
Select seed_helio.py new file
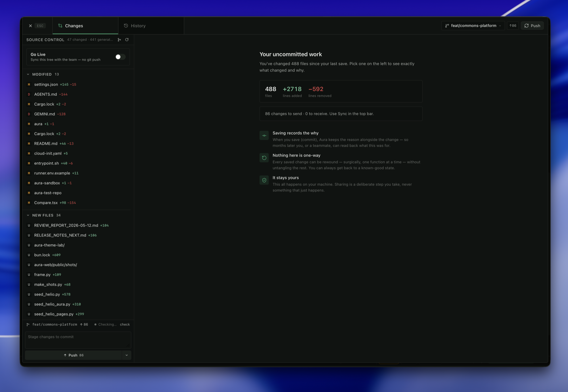click(78, 294)
